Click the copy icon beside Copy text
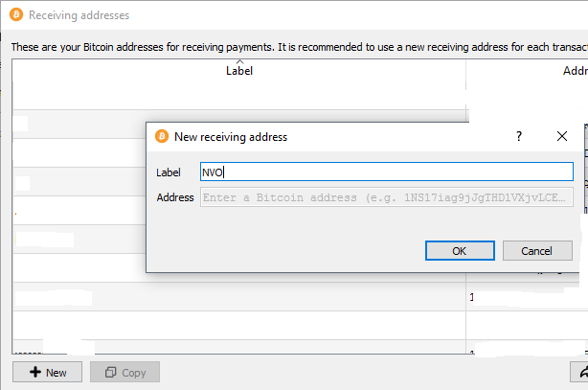Image resolution: width=588 pixels, height=390 pixels. point(111,372)
